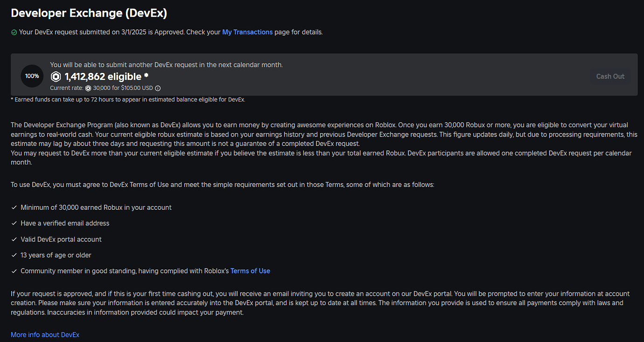Image resolution: width=644 pixels, height=342 pixels.
Task: Click the checkmark beside 'Have a verified email address'
Action: coord(14,223)
